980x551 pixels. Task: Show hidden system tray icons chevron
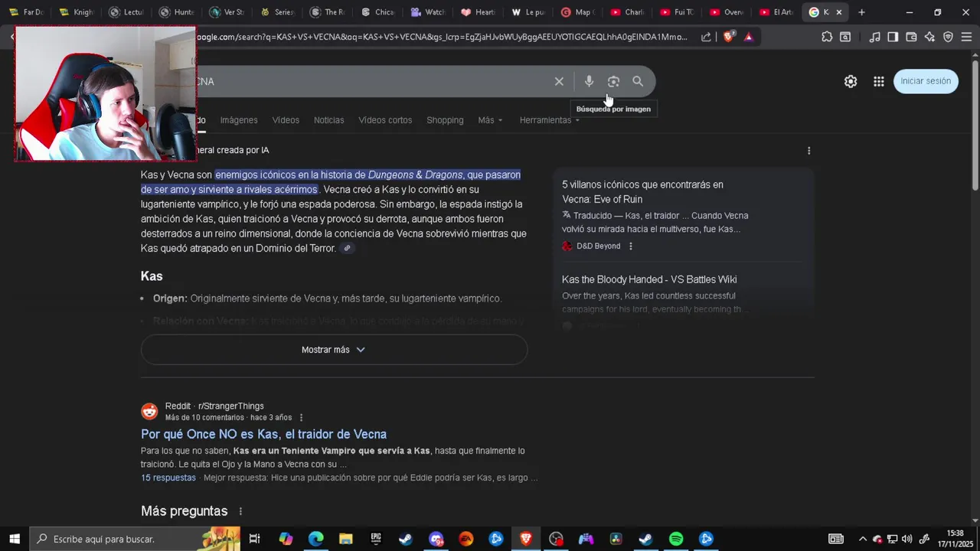click(863, 539)
